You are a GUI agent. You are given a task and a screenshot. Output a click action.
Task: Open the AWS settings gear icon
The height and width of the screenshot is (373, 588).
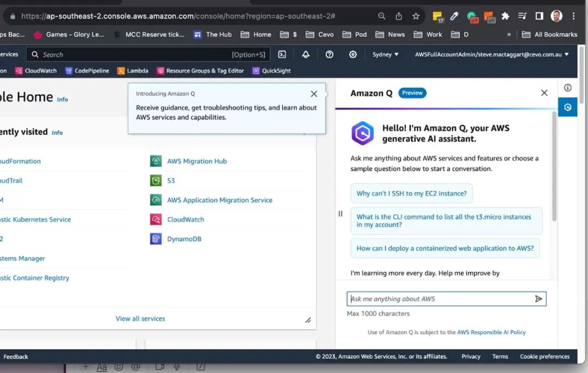point(353,54)
